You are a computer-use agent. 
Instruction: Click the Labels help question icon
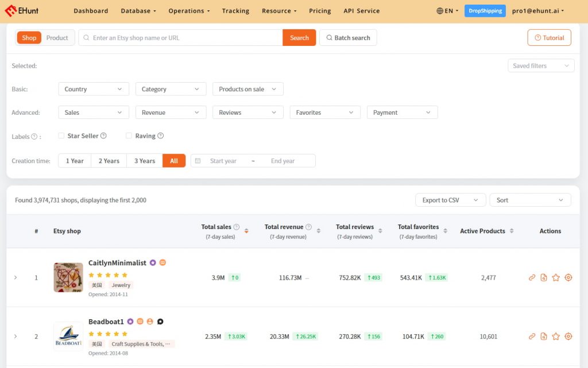tap(34, 137)
